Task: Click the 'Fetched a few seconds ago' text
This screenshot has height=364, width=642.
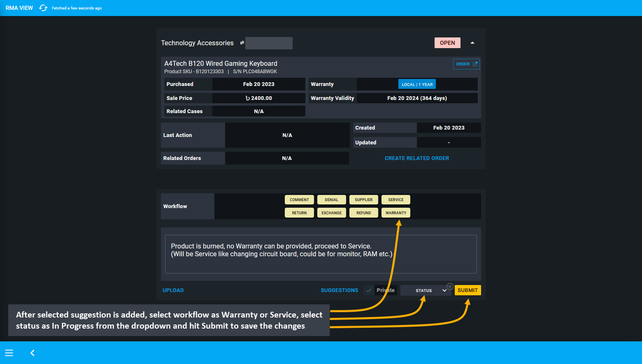Action: pyautogui.click(x=77, y=8)
